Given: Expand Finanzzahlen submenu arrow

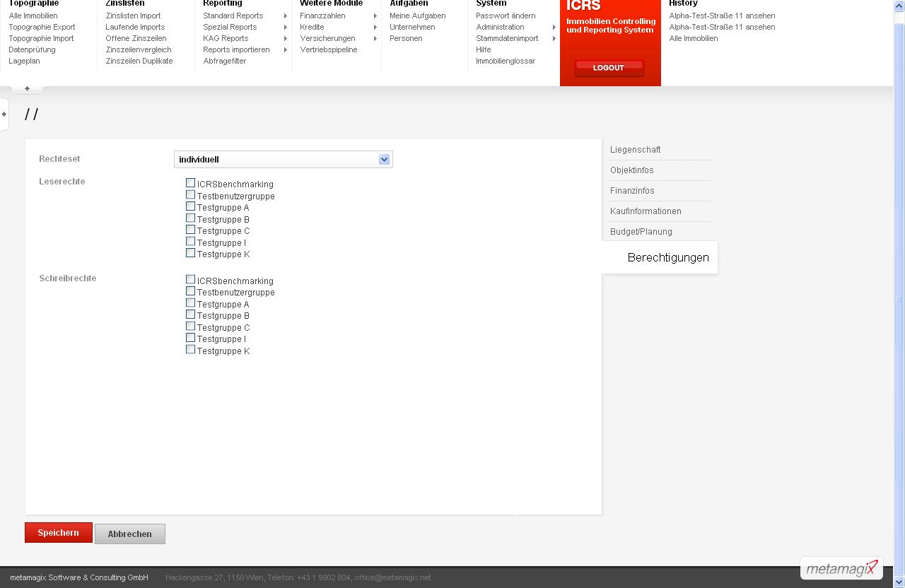Looking at the screenshot, I should pyautogui.click(x=375, y=16).
